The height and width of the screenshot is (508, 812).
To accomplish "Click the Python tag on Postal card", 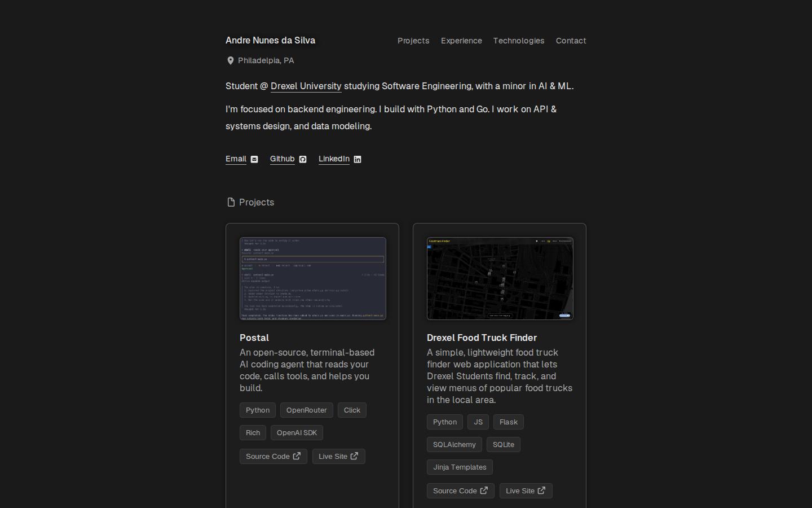I will click(x=258, y=410).
